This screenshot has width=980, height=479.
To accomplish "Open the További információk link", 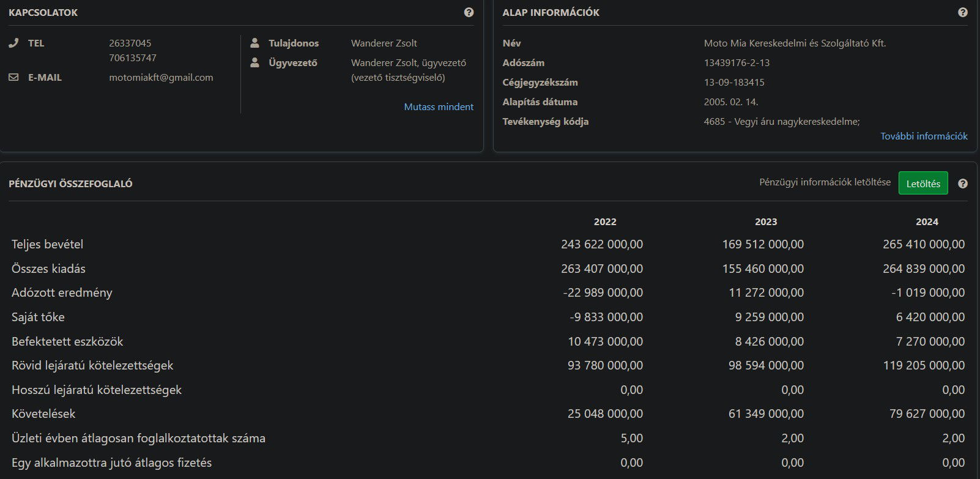I will [x=923, y=136].
